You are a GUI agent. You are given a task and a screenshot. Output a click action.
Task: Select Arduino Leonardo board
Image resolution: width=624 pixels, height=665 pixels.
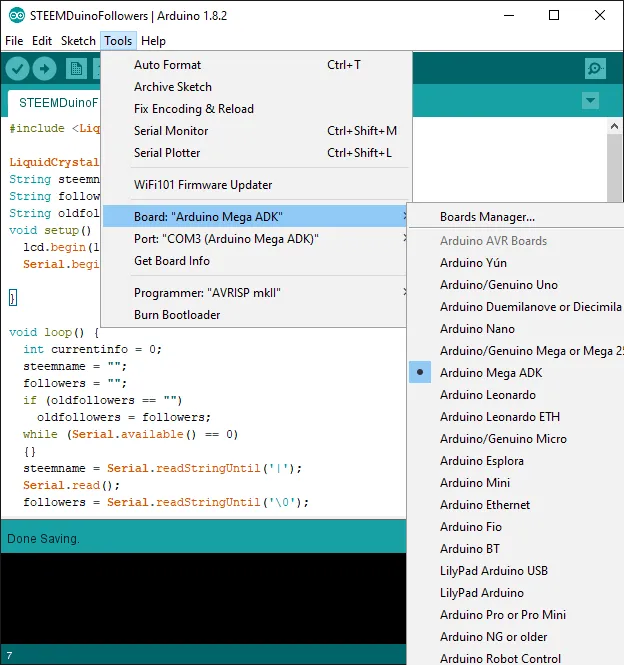pyautogui.click(x=516, y=395)
